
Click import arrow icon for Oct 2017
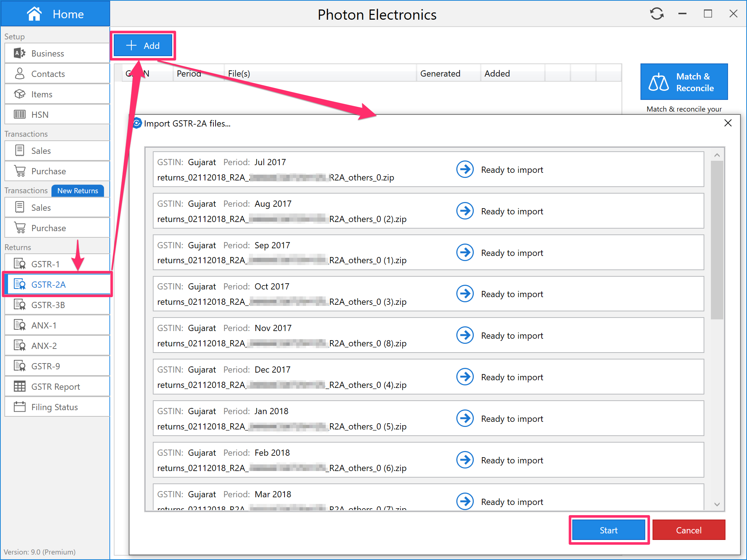click(x=465, y=293)
